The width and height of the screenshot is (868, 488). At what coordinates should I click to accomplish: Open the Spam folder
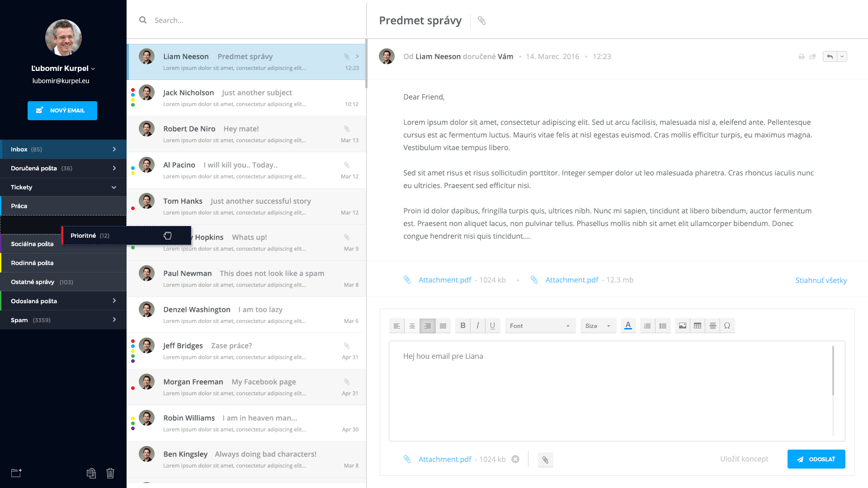click(63, 320)
